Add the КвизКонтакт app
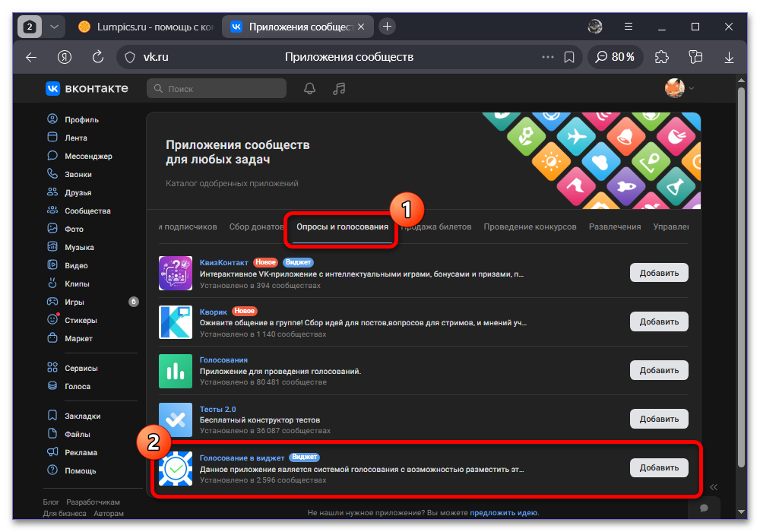760x532 pixels. click(659, 273)
